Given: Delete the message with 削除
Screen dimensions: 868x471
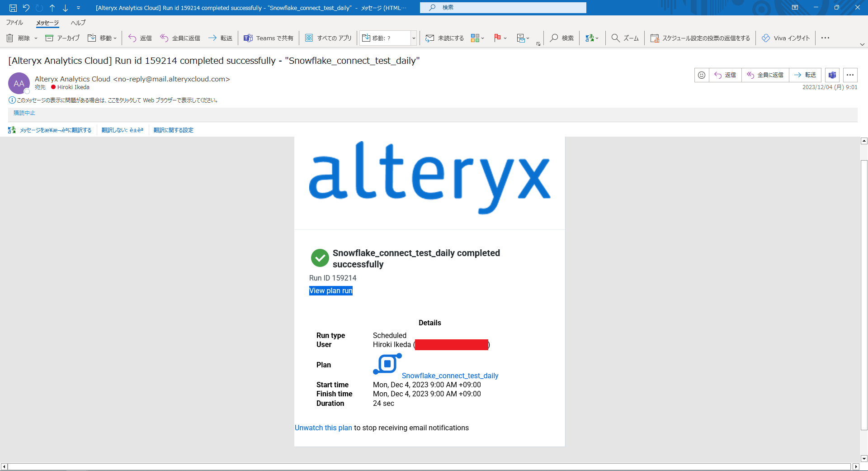Looking at the screenshot, I should click(x=18, y=38).
